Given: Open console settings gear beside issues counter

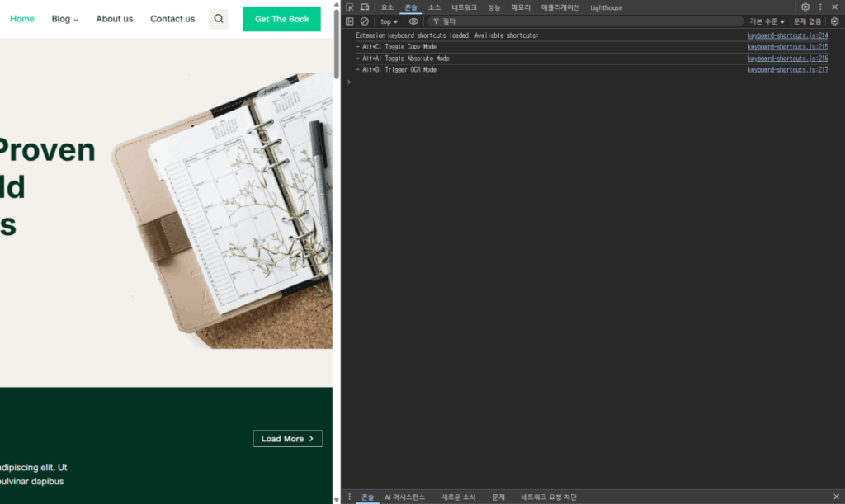Looking at the screenshot, I should (834, 21).
